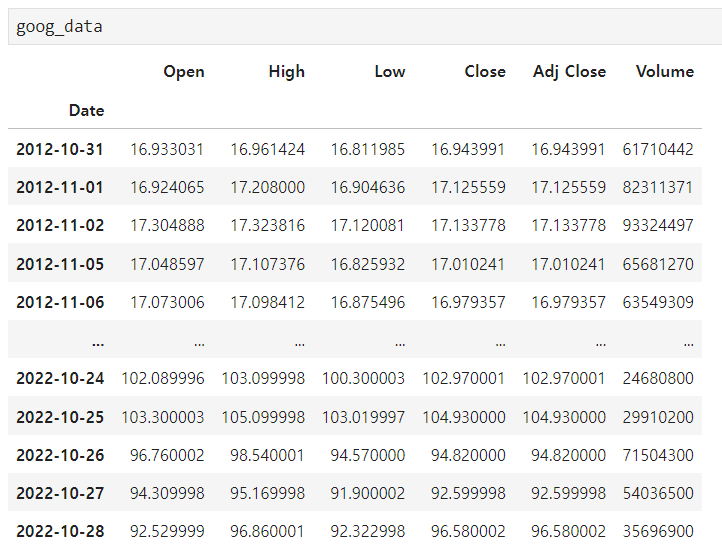Viewport: 722px width, 557px height.
Task: Click row index 2012-10-31
Action: (x=60, y=150)
